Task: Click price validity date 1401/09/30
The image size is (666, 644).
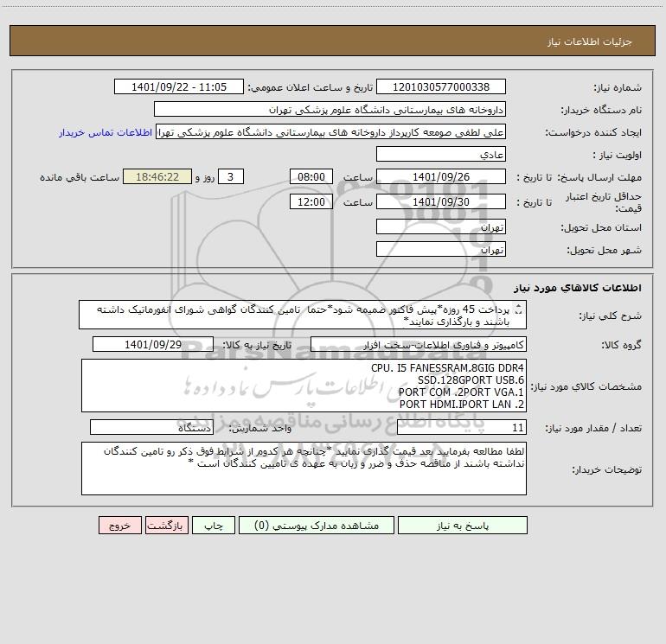Action: (x=441, y=201)
